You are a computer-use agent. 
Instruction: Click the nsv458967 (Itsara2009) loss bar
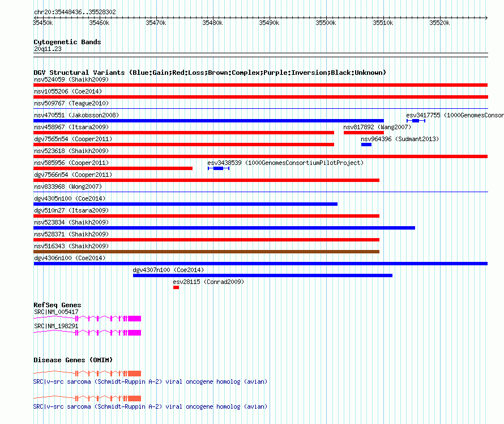[x=183, y=133]
